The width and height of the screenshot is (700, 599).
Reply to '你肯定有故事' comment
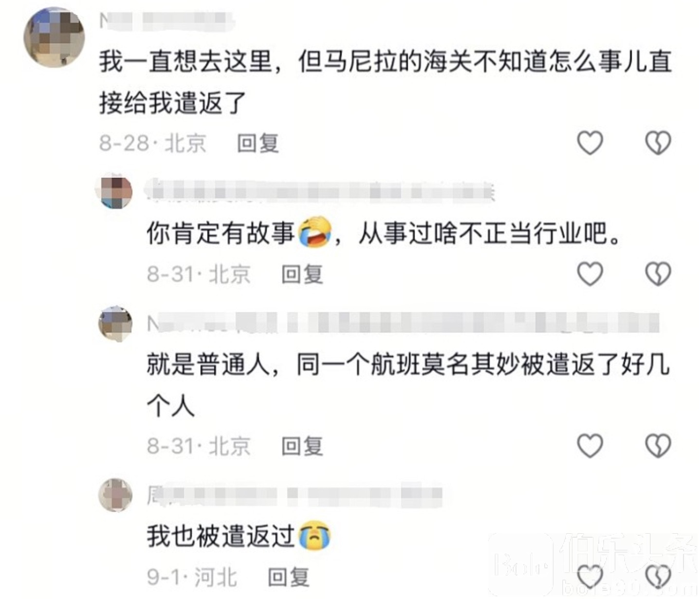(302, 274)
